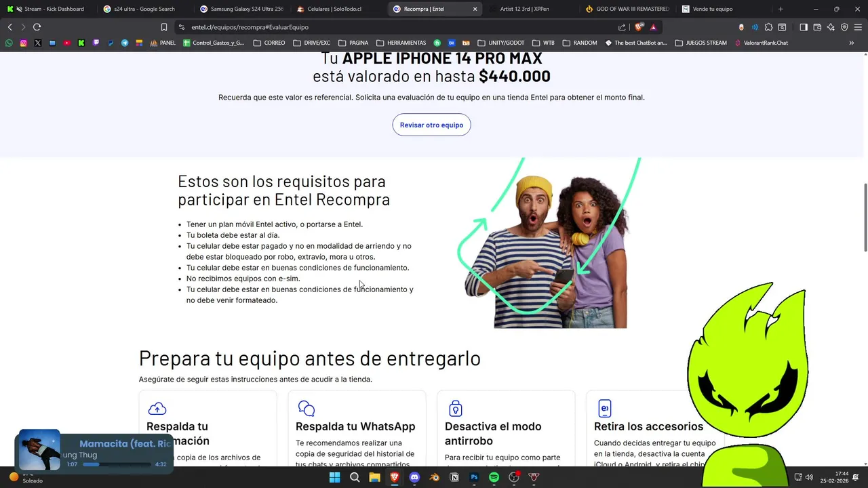Click the Retira los accesorios heading
The width and height of the screenshot is (868, 488).
(648, 426)
